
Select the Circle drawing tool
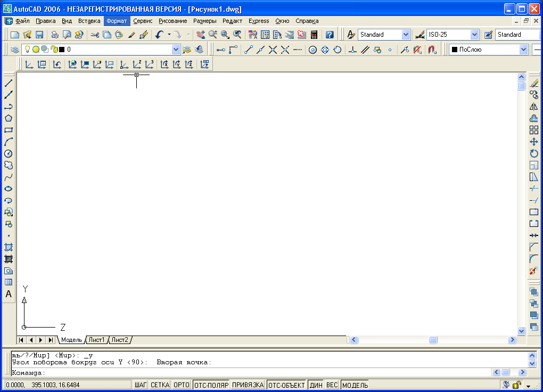point(9,153)
